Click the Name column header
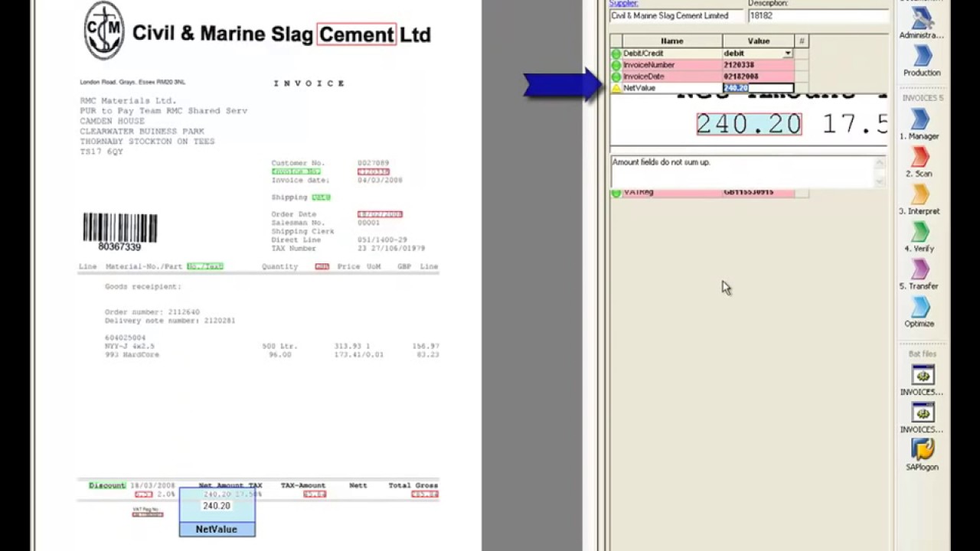The width and height of the screenshot is (980, 551). pyautogui.click(x=672, y=41)
